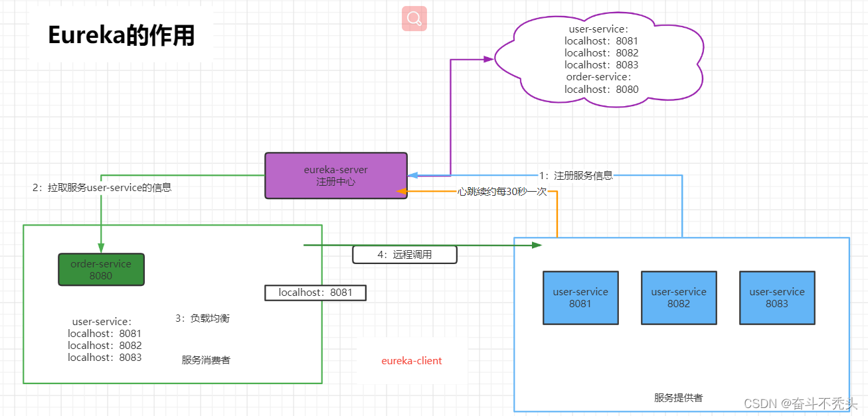This screenshot has height=416, width=868.
Task: Select "localhost：8082" inside the cloud
Action: [x=602, y=53]
